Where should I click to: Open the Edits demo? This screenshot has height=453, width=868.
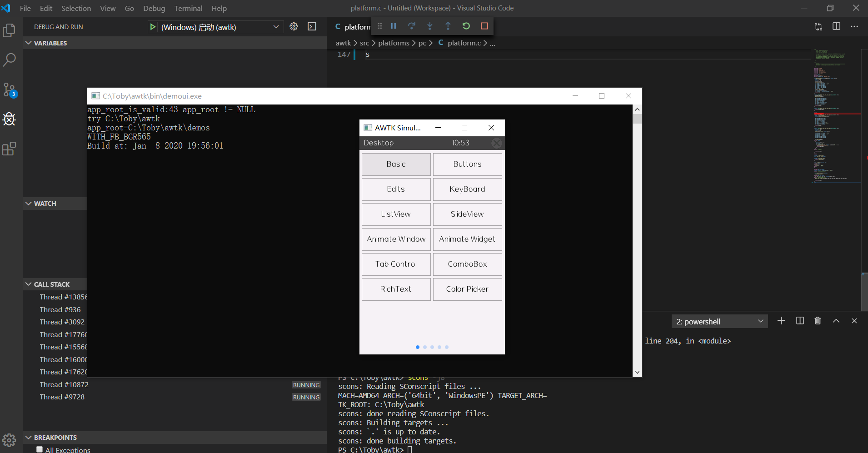tap(396, 189)
